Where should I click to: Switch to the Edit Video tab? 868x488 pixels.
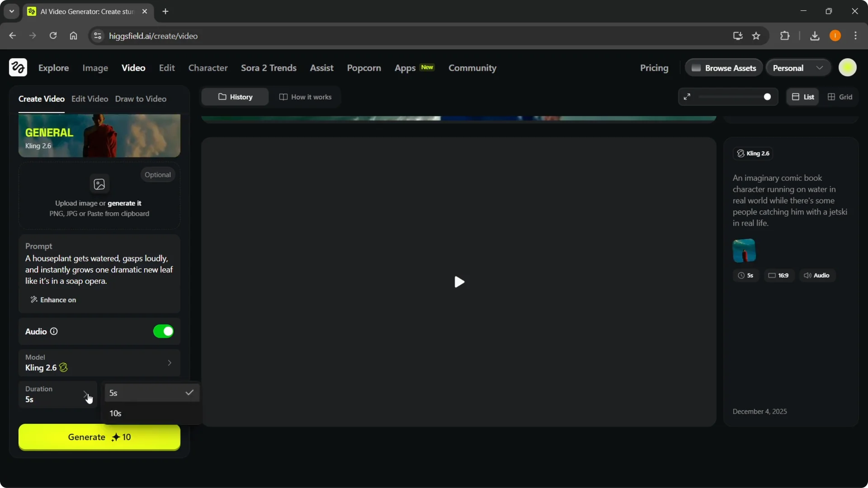click(x=90, y=99)
